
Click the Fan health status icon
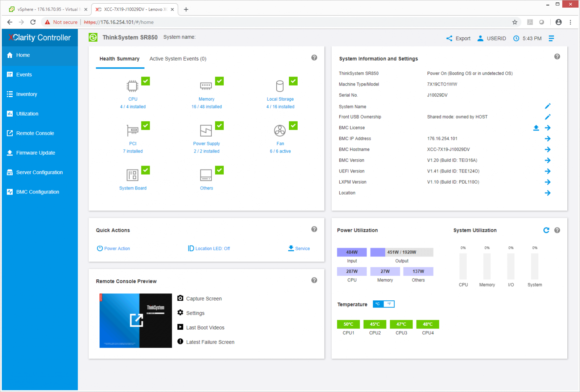(280, 130)
